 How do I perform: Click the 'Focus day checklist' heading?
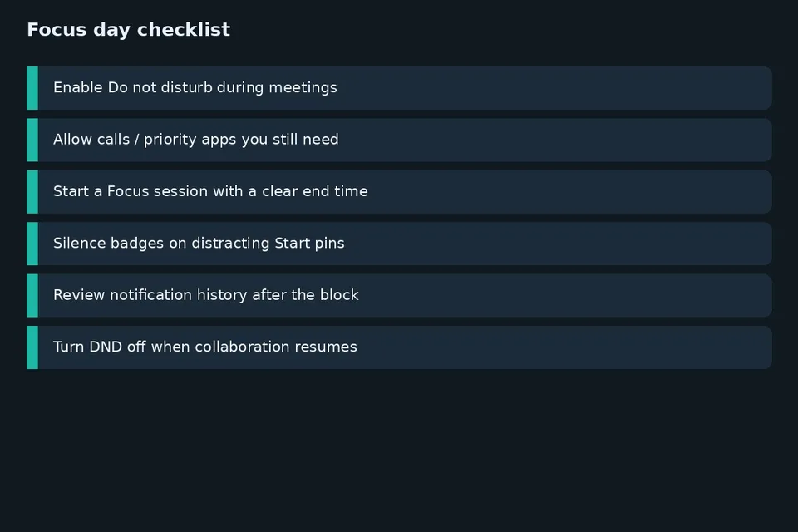128,30
